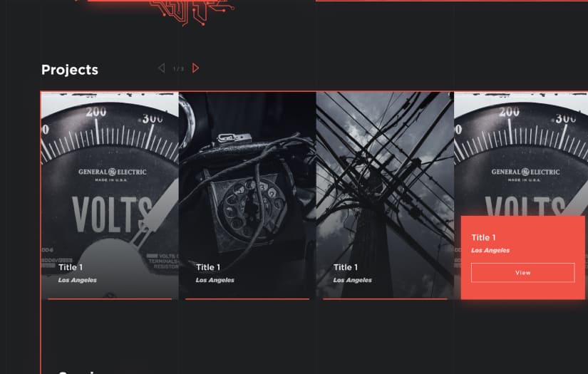Image resolution: width=588 pixels, height=374 pixels.
Task: Go to next projects with right arrow
Action: 195,68
